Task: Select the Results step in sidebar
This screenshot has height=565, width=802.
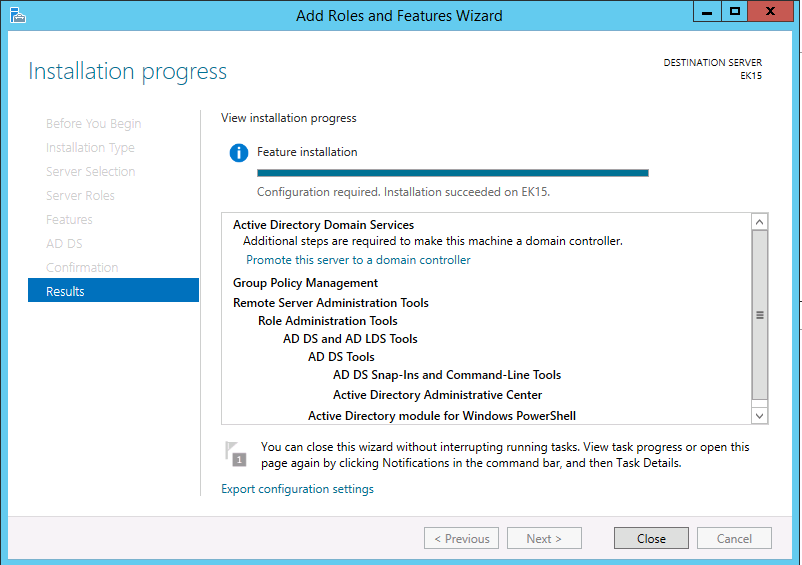Action: pos(113,291)
